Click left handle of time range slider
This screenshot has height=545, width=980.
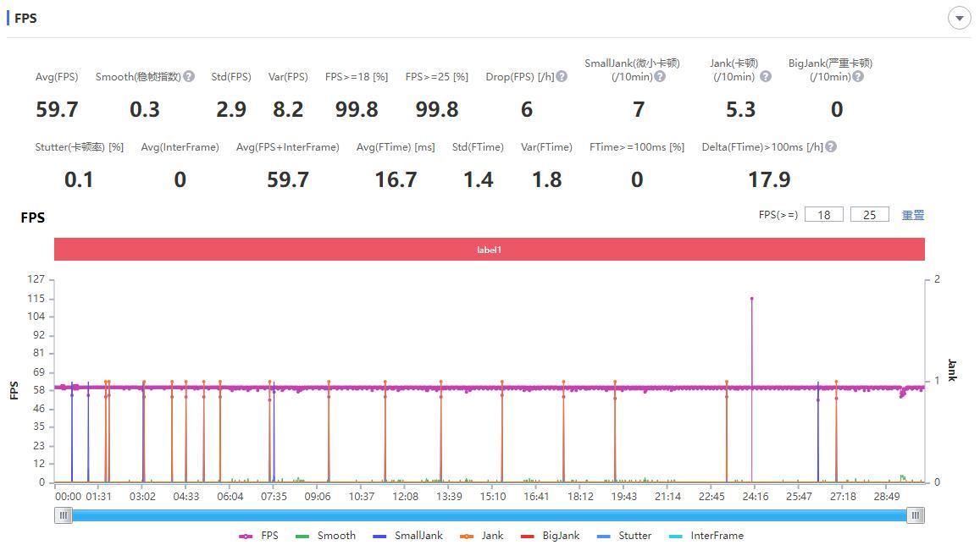[x=64, y=515]
